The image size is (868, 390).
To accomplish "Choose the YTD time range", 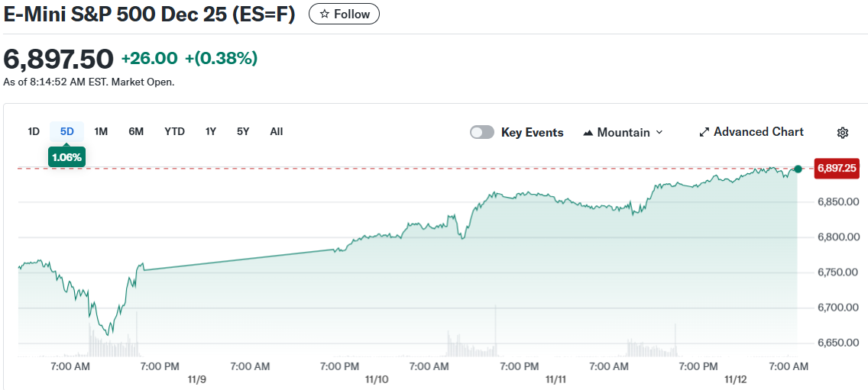I will coord(174,131).
